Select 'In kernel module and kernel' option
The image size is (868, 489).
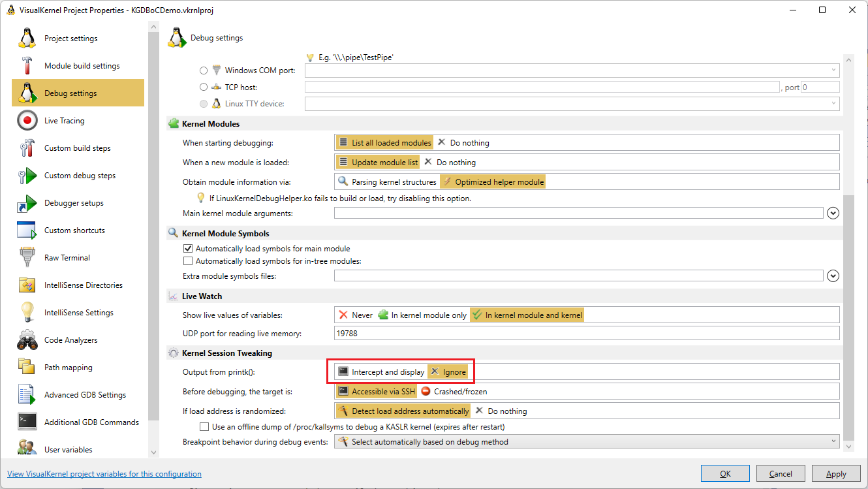coord(527,315)
